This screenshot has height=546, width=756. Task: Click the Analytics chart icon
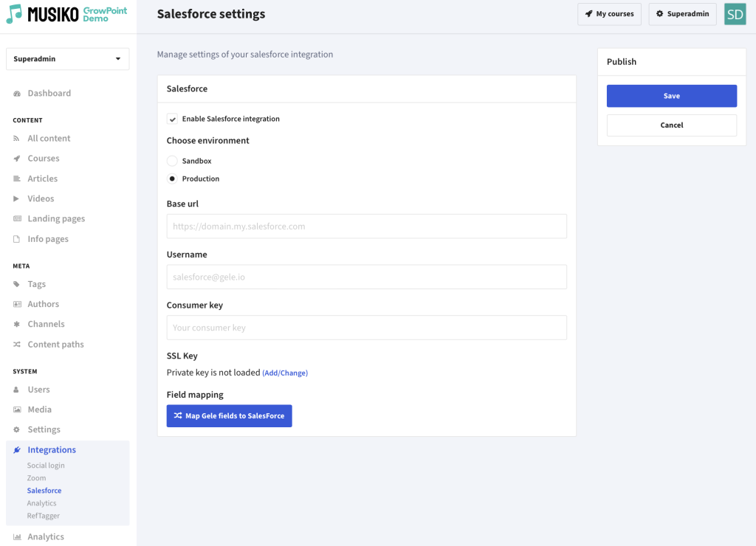[x=18, y=537]
